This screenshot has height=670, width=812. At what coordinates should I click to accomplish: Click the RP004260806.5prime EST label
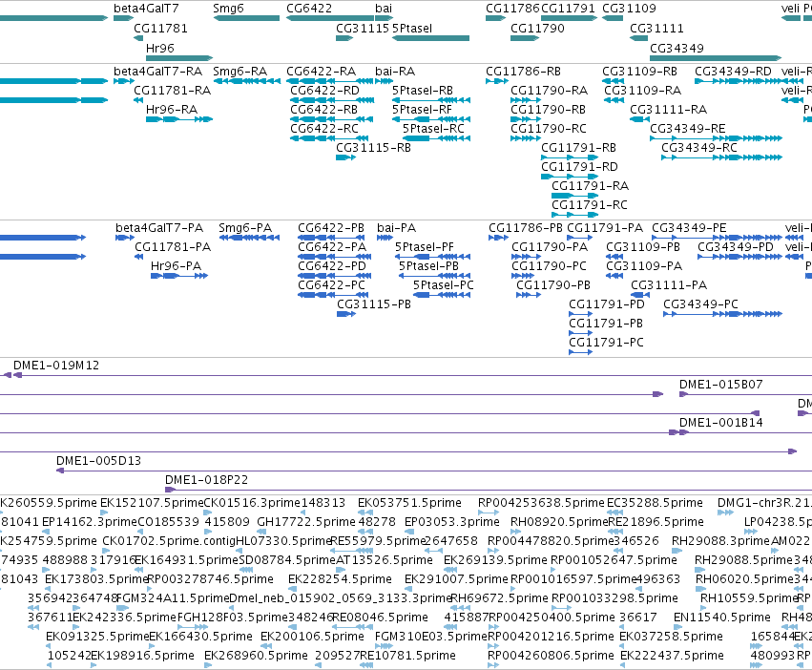551,656
